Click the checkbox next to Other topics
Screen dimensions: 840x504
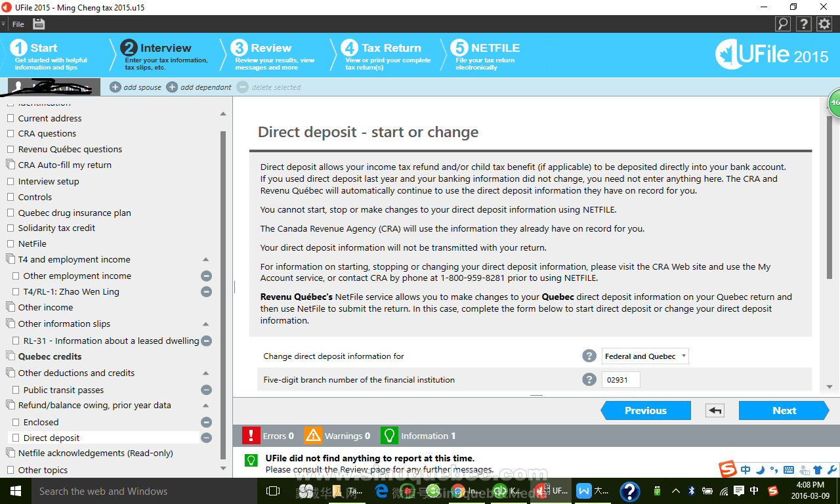[x=10, y=470]
